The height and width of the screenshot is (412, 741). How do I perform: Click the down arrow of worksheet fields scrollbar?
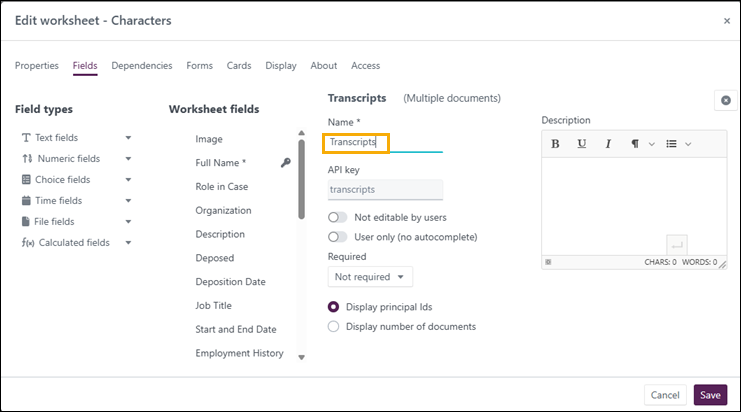(302, 358)
